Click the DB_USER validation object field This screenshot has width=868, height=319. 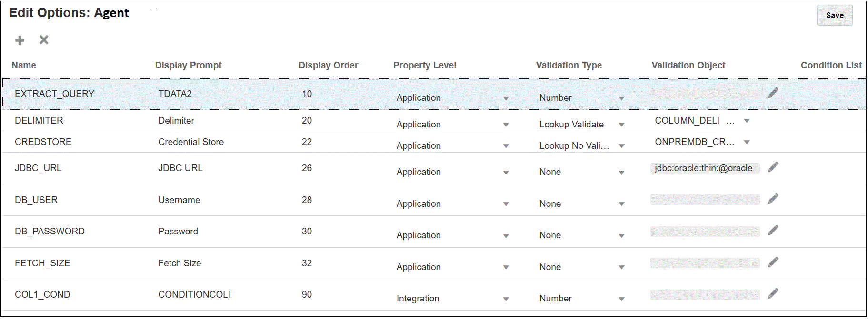click(x=704, y=200)
